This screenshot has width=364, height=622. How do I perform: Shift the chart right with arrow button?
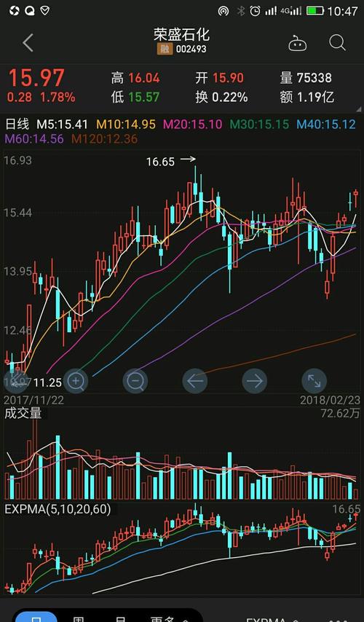click(255, 381)
